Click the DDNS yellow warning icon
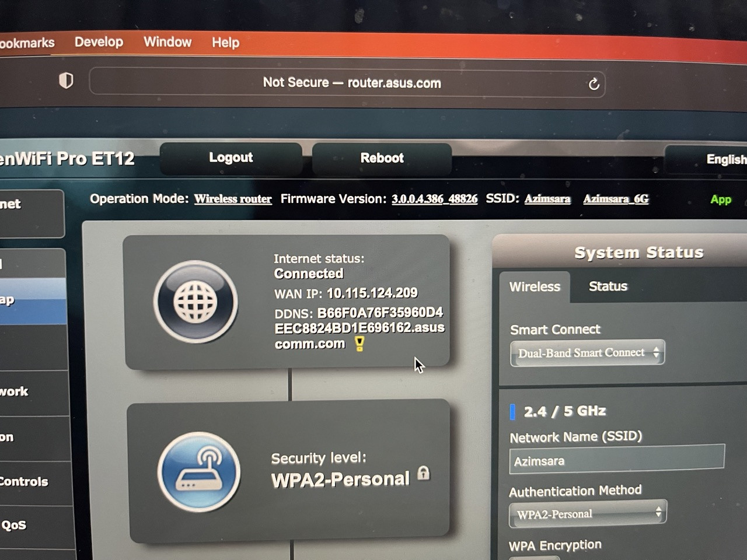The width and height of the screenshot is (747, 560). pos(359,344)
